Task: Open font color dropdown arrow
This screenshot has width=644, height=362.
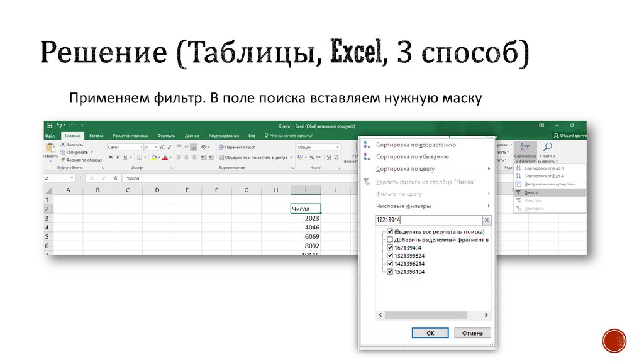Action: (x=170, y=157)
